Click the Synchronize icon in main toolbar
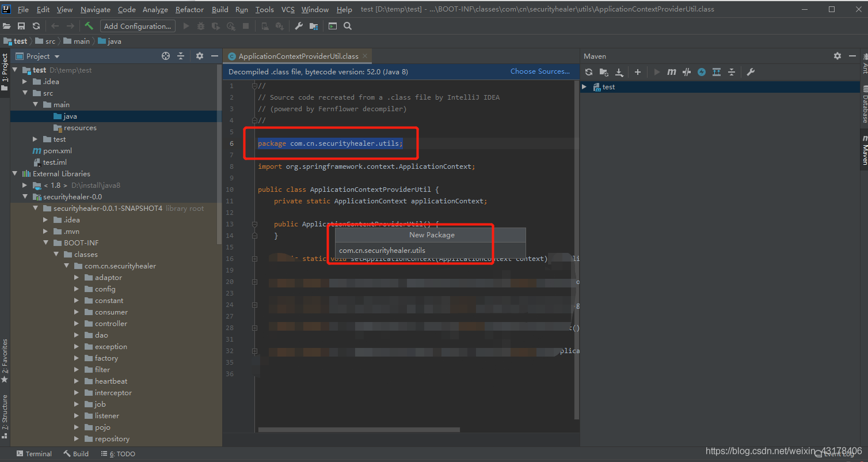This screenshot has height=462, width=868. (x=36, y=26)
